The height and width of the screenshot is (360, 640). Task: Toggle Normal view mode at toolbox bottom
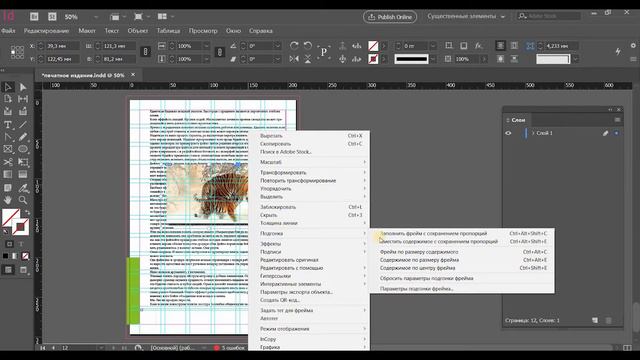click(x=8, y=270)
